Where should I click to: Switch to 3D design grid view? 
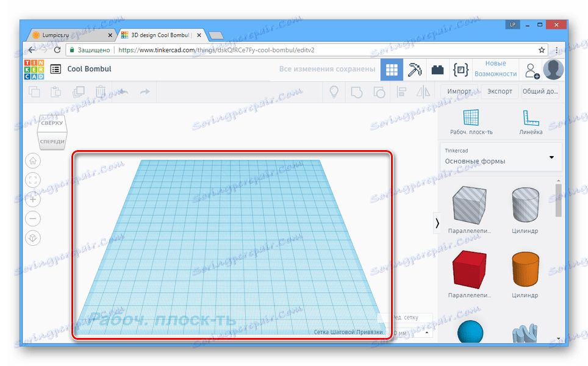[392, 70]
